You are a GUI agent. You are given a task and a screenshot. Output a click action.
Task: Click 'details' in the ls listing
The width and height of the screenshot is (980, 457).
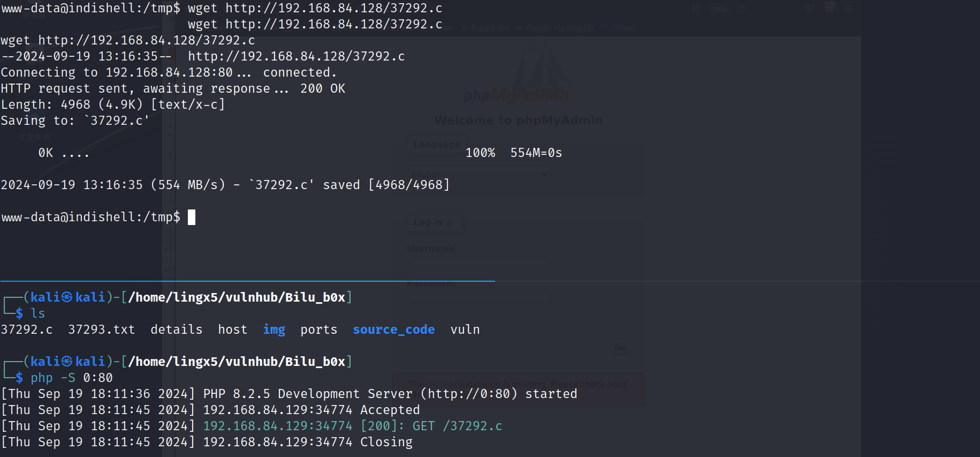click(x=177, y=329)
